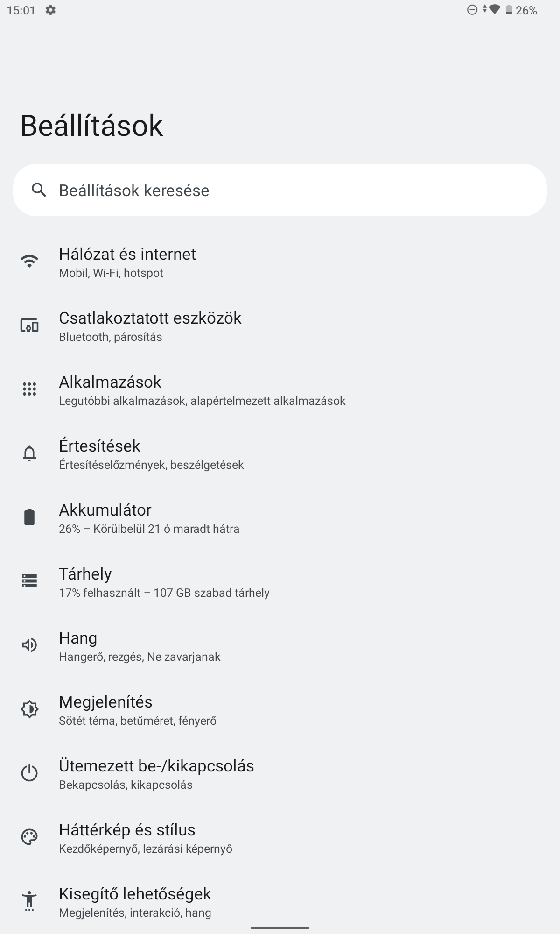Open the Alkalmazások settings entry
Screen dimensions: 560x934
click(x=280, y=390)
